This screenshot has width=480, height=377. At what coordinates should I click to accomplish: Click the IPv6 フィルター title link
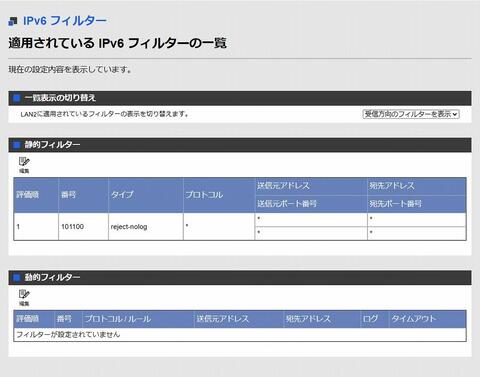click(x=65, y=21)
